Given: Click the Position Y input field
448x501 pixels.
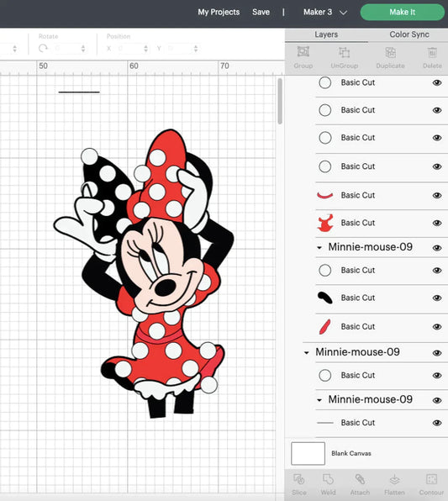Looking at the screenshot, I should [180, 49].
